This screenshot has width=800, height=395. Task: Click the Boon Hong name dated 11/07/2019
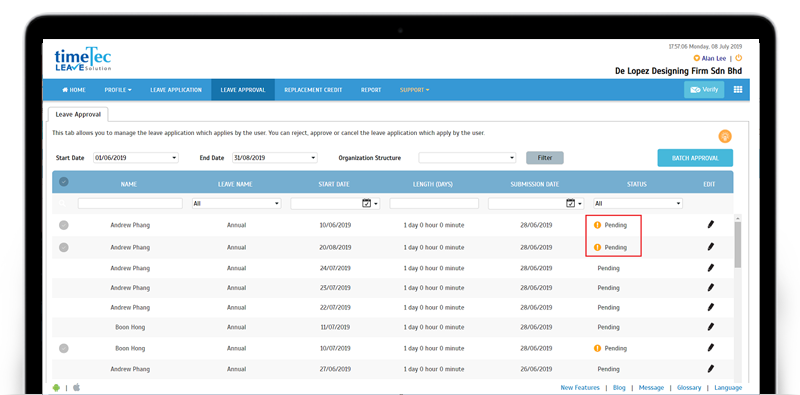(130, 327)
